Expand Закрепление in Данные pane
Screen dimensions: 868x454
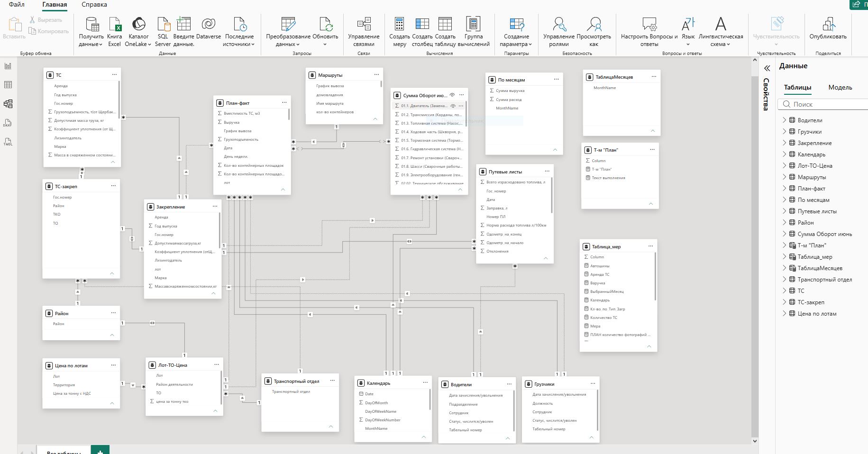[x=784, y=143]
